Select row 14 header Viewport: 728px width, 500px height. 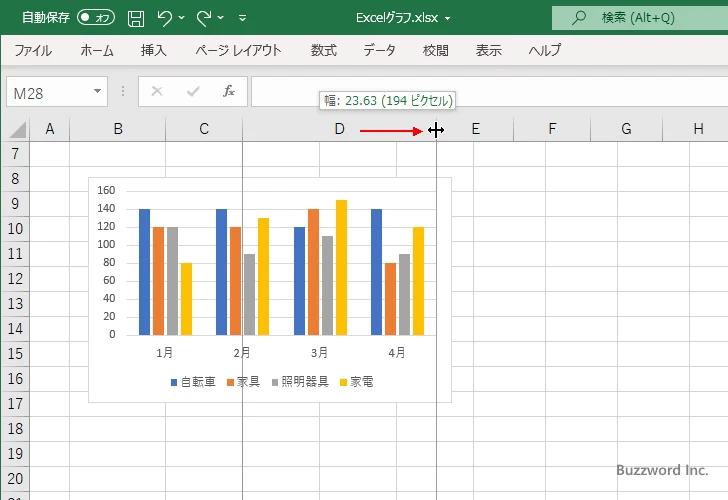(15, 329)
